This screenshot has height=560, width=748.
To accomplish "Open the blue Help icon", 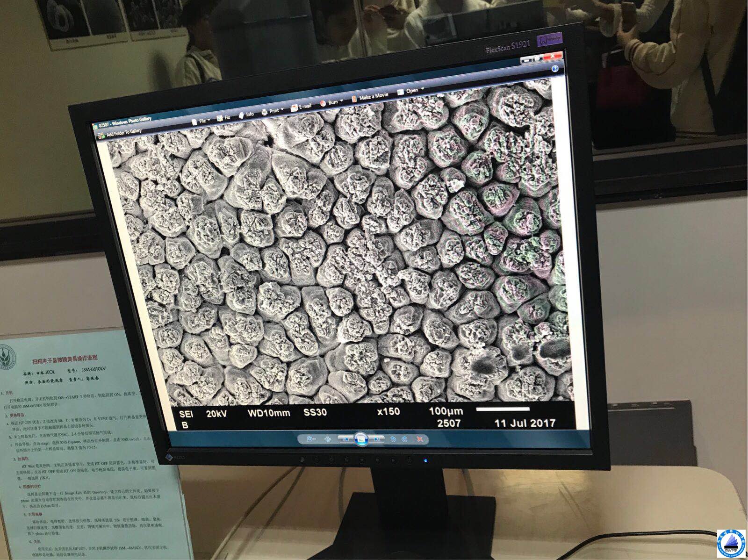I will 555,69.
